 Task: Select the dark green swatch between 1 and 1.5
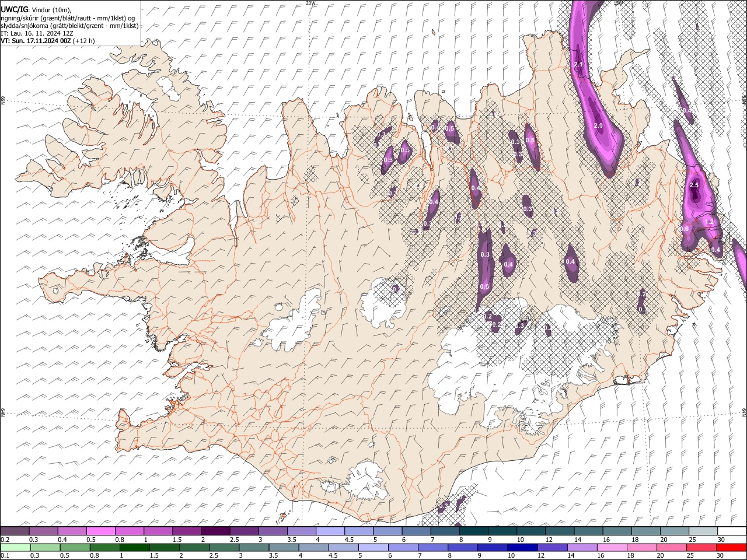pyautogui.click(x=134, y=547)
